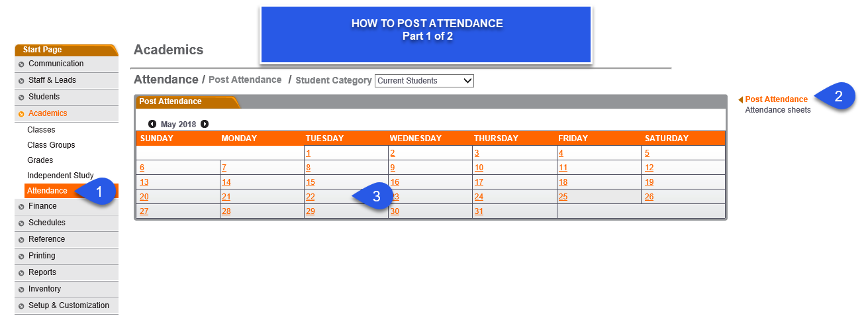The width and height of the screenshot is (868, 322).
Task: Open the Student Category dropdown
Action: (424, 81)
